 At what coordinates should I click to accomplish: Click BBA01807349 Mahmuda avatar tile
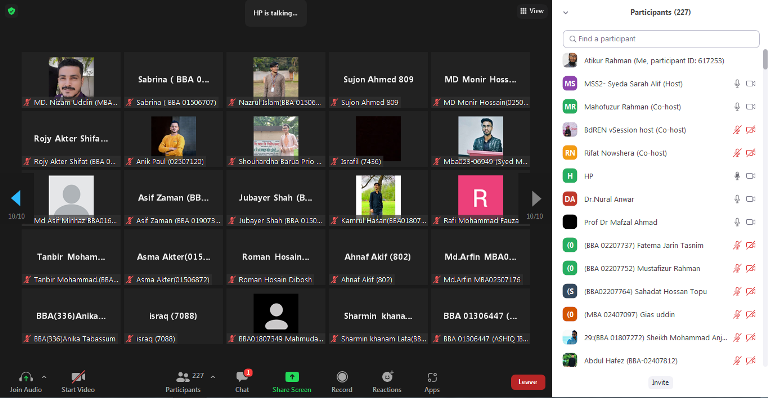click(x=276, y=316)
